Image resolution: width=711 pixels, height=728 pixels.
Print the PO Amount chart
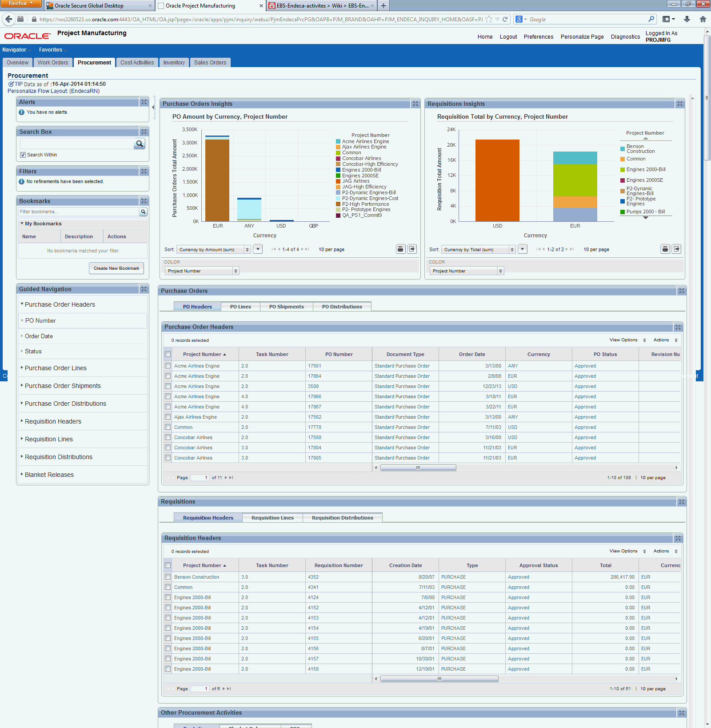[x=400, y=249]
